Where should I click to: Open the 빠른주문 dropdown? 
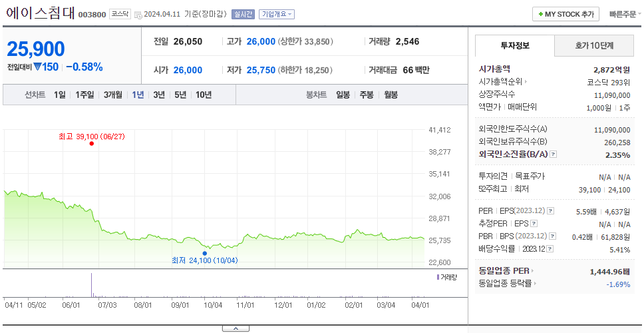625,15
